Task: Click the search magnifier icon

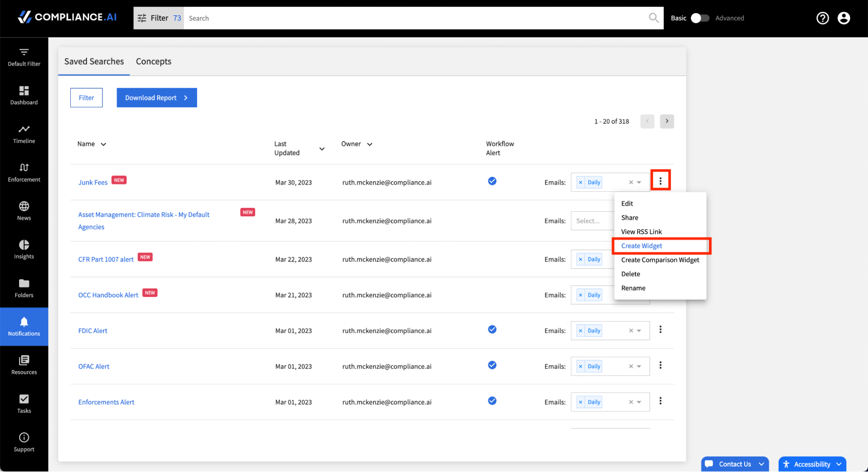Action: coord(653,18)
